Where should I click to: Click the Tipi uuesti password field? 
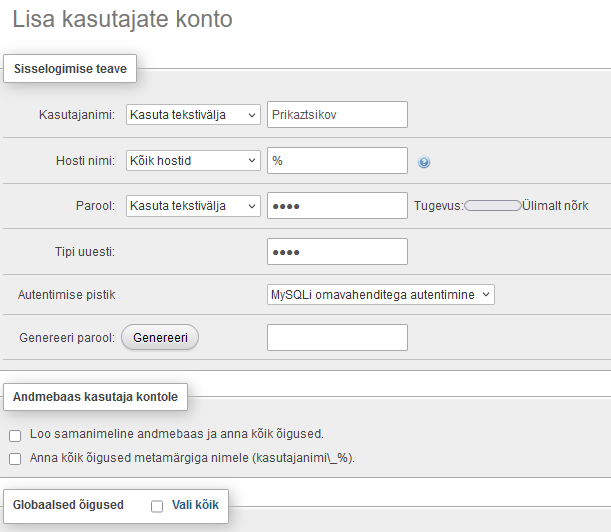tap(337, 251)
